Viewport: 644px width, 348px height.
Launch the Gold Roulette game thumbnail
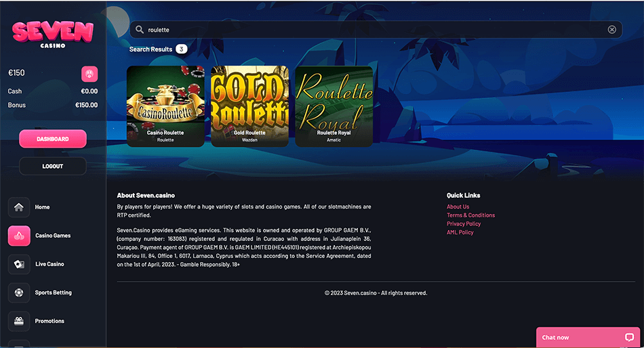tap(249, 106)
